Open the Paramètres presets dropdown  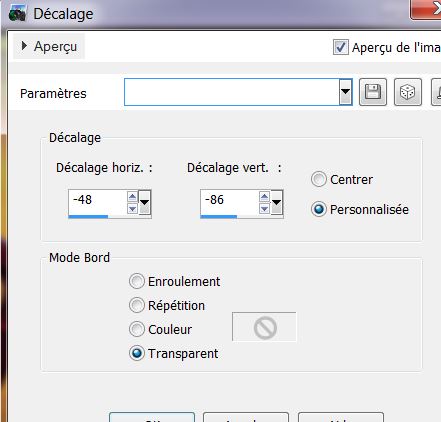click(345, 92)
